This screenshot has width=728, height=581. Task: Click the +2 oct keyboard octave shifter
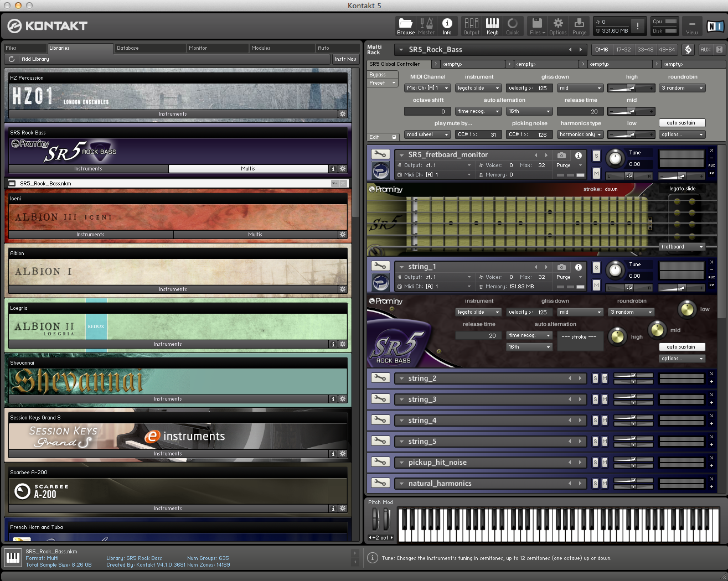pyautogui.click(x=381, y=537)
